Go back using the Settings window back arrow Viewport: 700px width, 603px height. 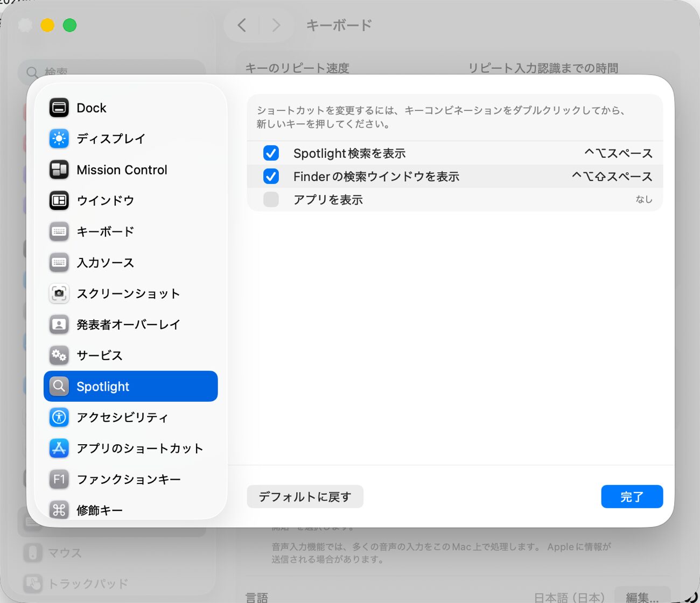point(242,25)
